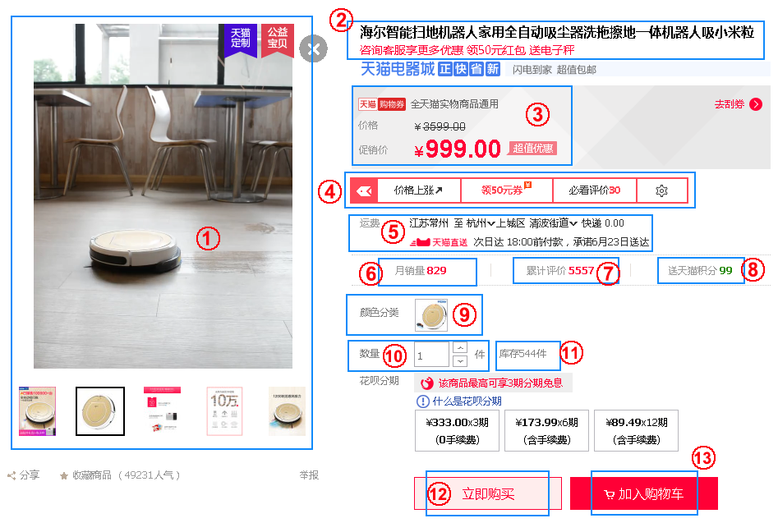The width and height of the screenshot is (778, 532).
Task: Open the 必看评价 tab
Action: point(595,190)
